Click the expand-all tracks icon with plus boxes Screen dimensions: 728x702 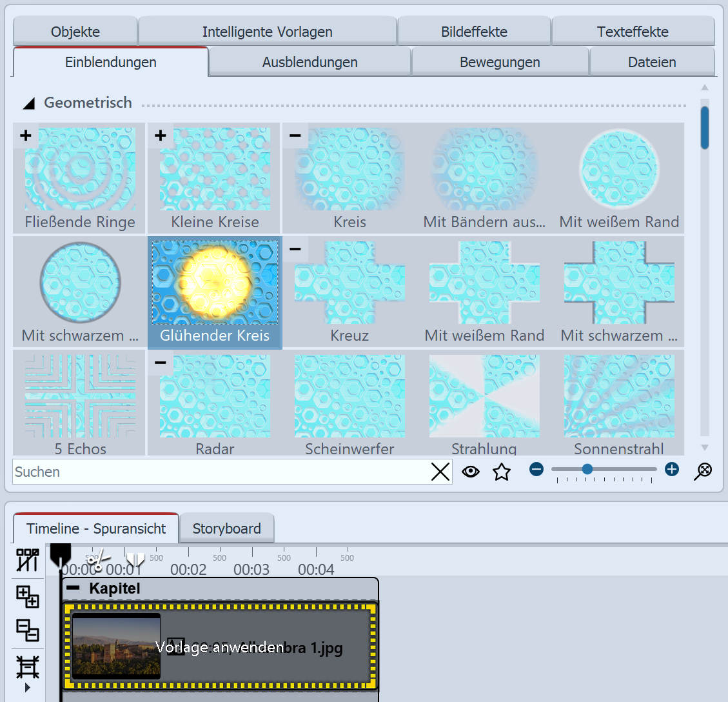(x=28, y=596)
